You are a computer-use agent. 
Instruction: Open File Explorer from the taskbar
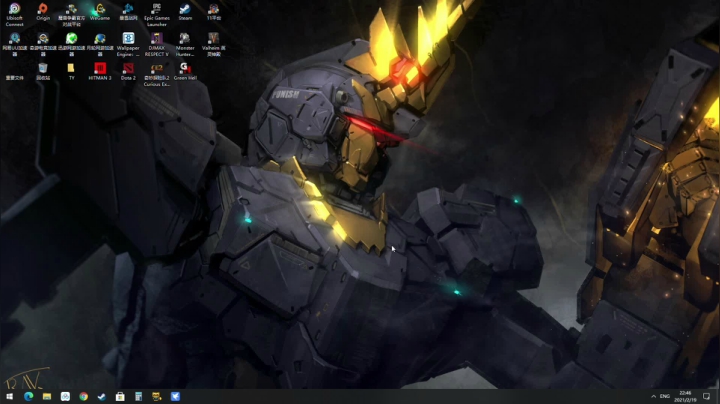(x=47, y=396)
